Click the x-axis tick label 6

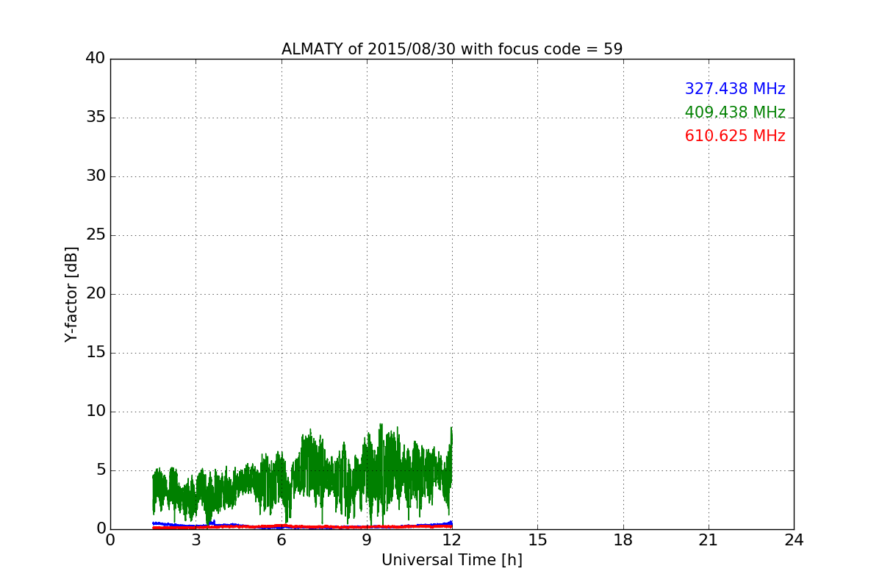coord(282,540)
